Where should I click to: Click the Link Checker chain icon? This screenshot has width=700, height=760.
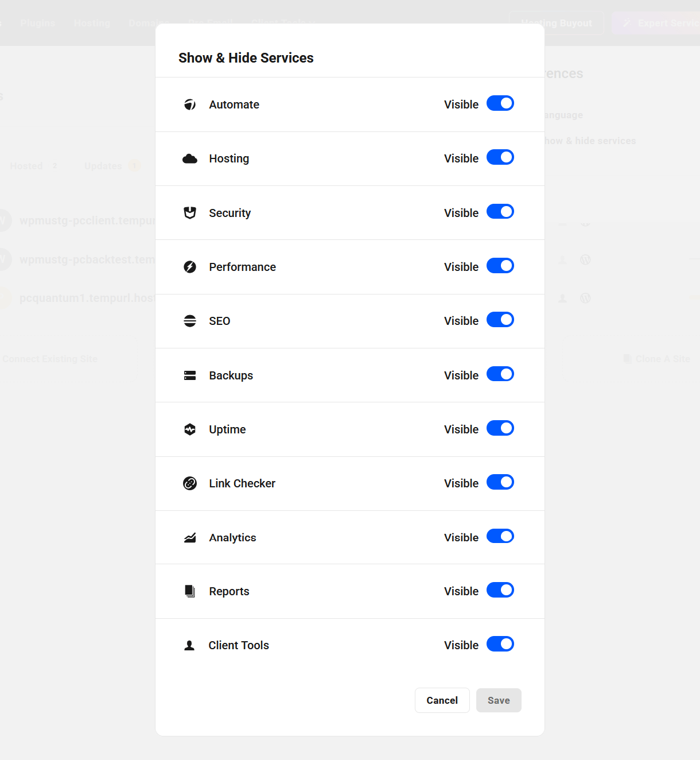point(190,483)
